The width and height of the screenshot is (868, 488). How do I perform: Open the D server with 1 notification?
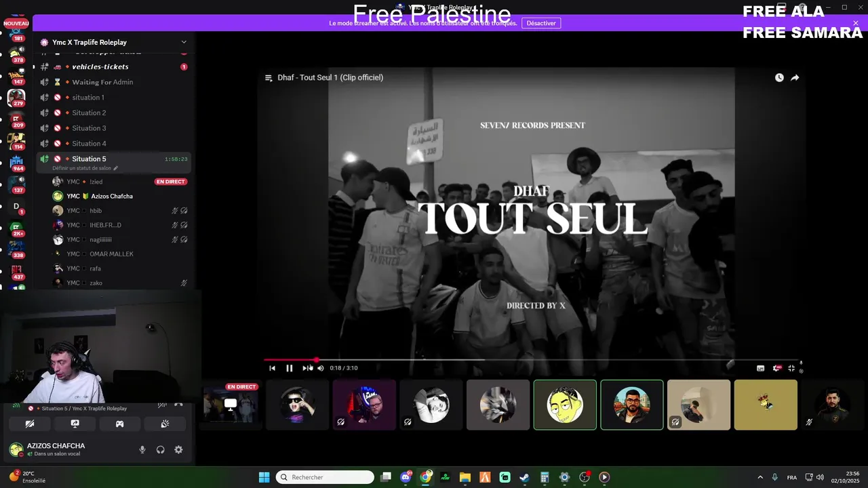(x=16, y=206)
